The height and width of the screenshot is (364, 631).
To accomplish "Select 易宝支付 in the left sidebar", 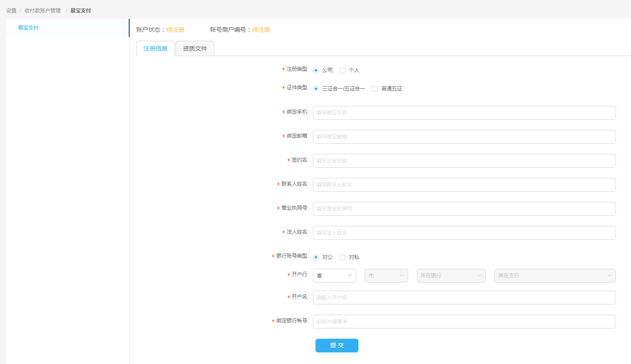I will coord(28,28).
